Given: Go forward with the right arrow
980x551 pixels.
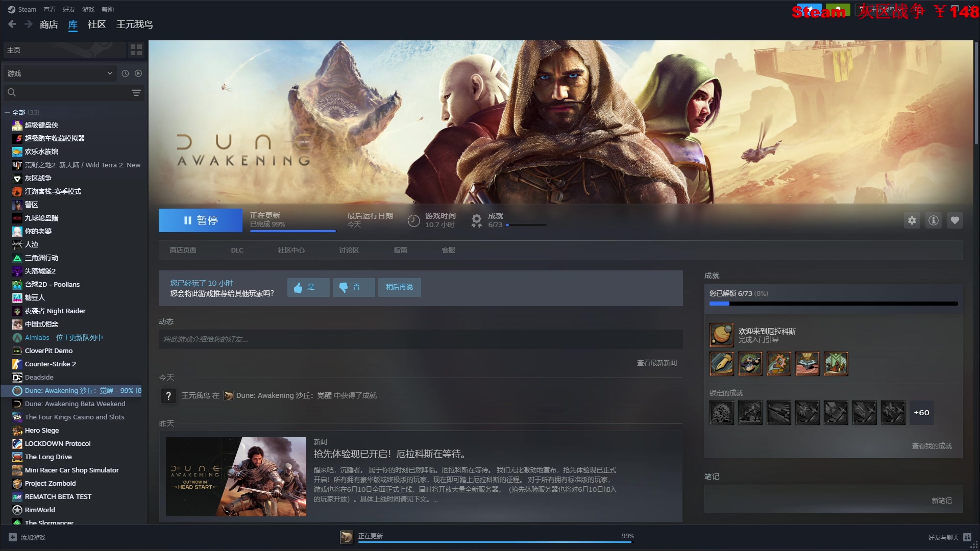Looking at the screenshot, I should coord(29,24).
